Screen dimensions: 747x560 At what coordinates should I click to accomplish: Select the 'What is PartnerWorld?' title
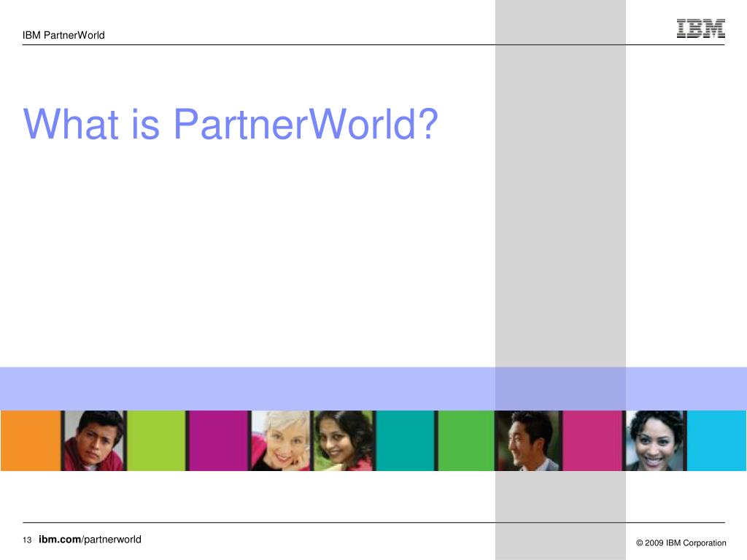pyautogui.click(x=231, y=124)
